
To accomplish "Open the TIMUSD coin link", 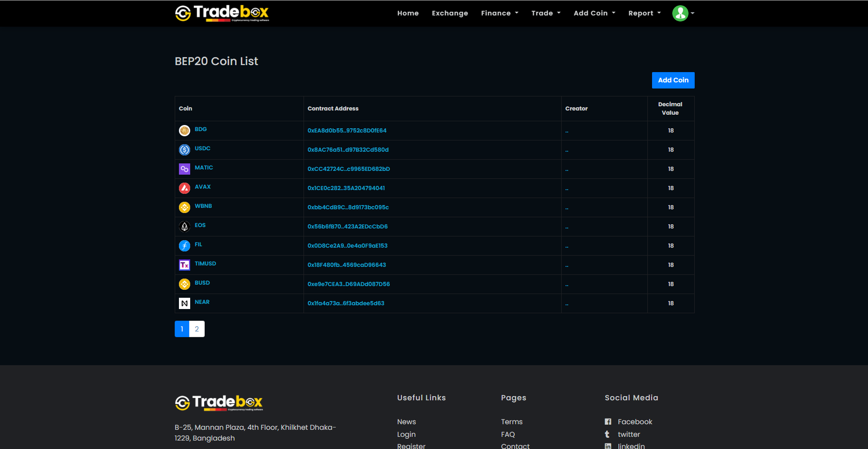I will (205, 264).
